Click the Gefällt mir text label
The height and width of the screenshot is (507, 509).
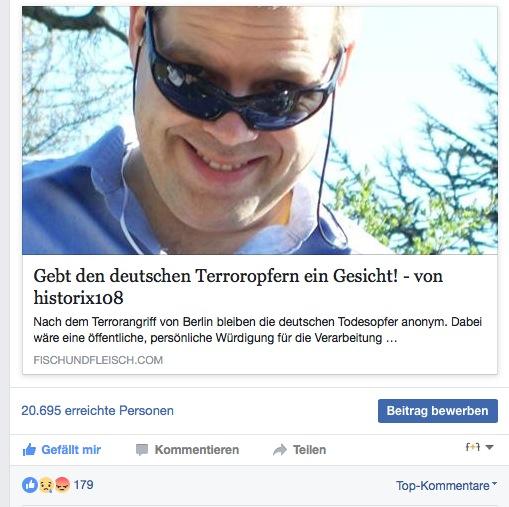pyautogui.click(x=71, y=450)
